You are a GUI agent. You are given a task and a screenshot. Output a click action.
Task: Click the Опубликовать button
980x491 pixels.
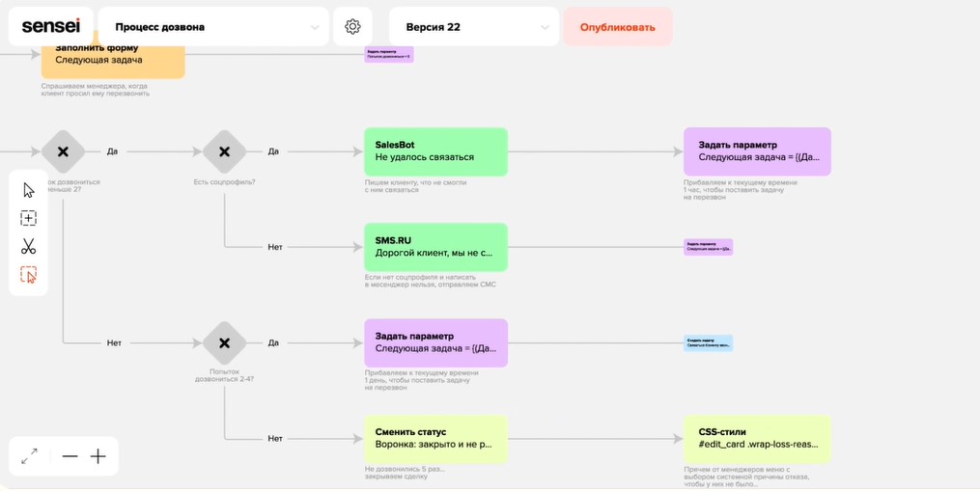tap(618, 27)
